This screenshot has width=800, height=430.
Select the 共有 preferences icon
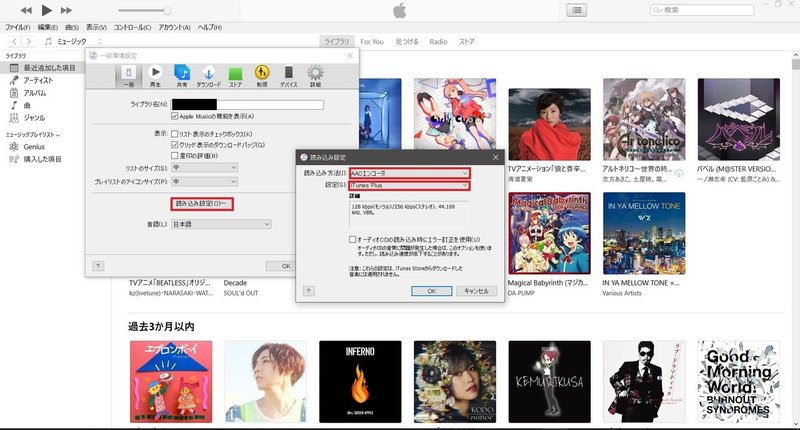coord(182,75)
